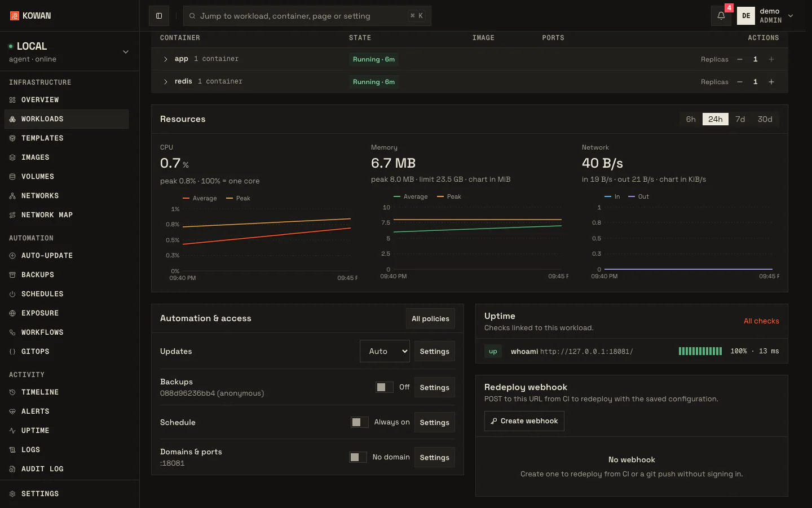Switch Resources range to 7d
This screenshot has width=812, height=508.
[x=740, y=119]
